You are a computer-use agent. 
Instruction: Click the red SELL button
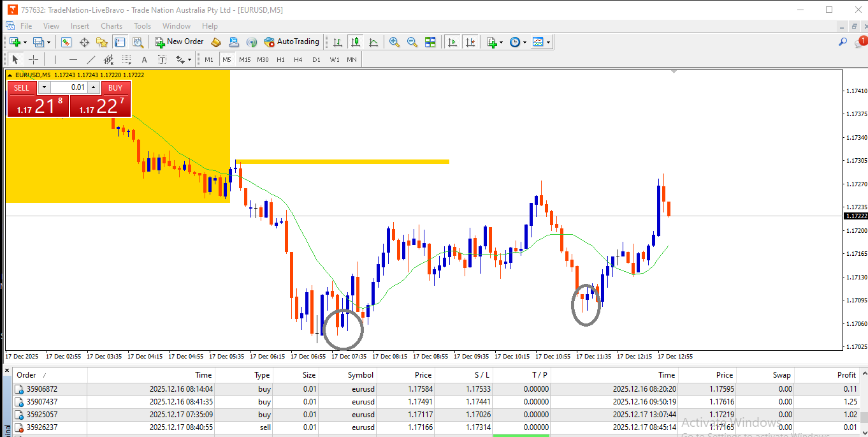[22, 88]
